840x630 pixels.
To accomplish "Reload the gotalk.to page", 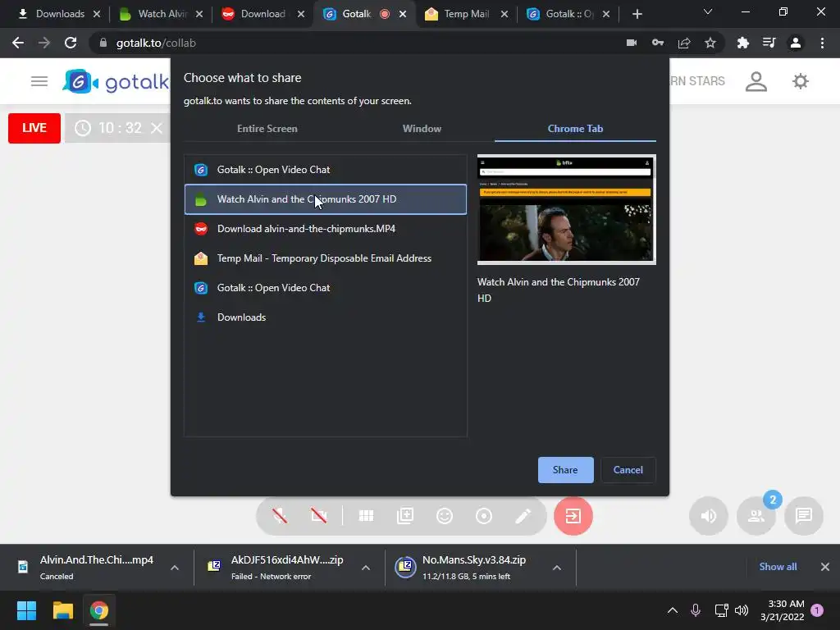I will [71, 43].
